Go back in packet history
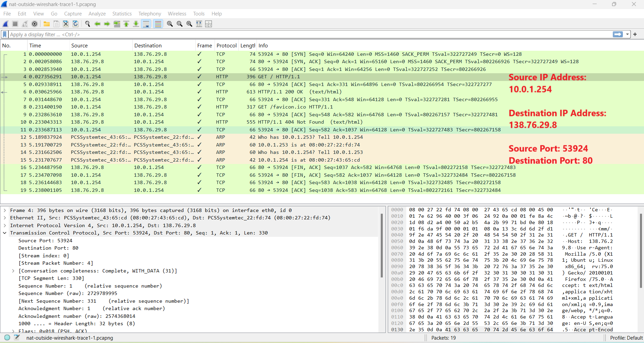The image size is (644, 343). point(97,24)
